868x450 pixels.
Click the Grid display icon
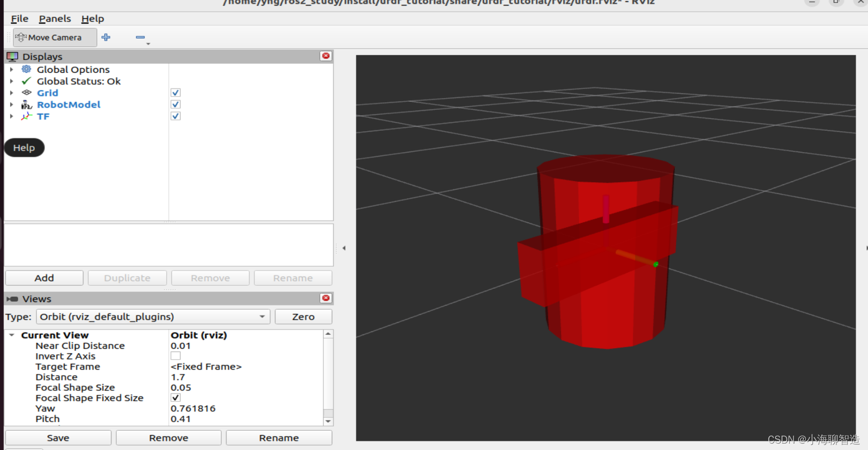coord(26,93)
